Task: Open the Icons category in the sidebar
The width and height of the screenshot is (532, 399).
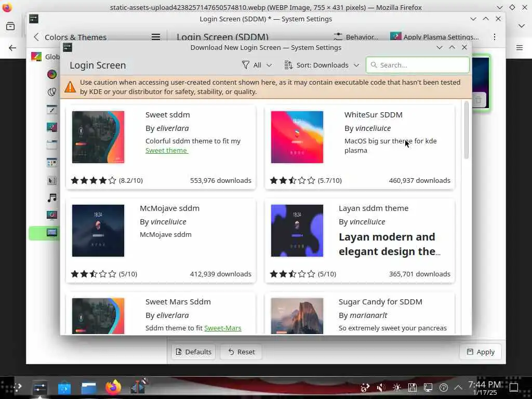Action: coord(52,162)
